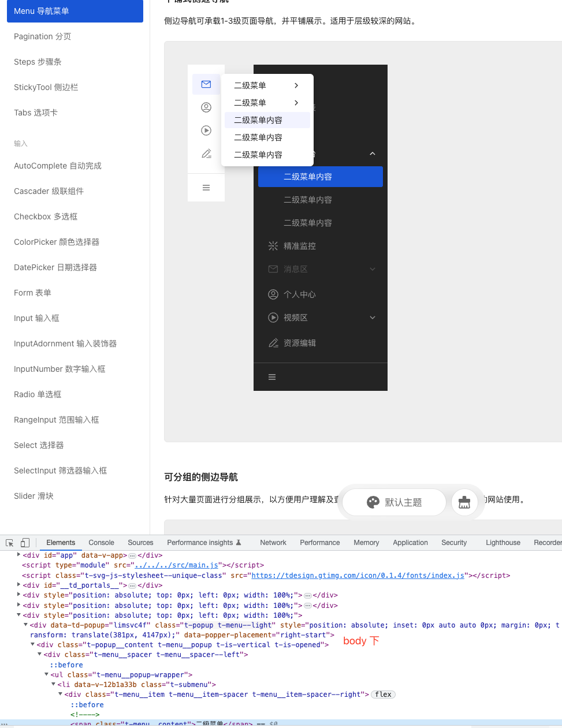The image size is (562, 728).
Task: Switch to the Console tab in DevTools
Action: pyautogui.click(x=101, y=543)
